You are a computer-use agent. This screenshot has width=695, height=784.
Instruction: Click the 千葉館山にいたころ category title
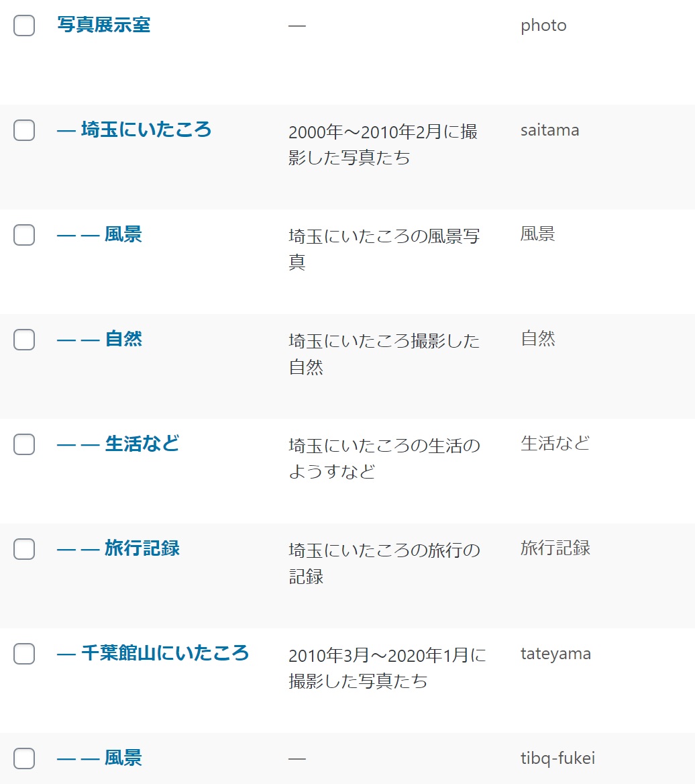pos(164,653)
